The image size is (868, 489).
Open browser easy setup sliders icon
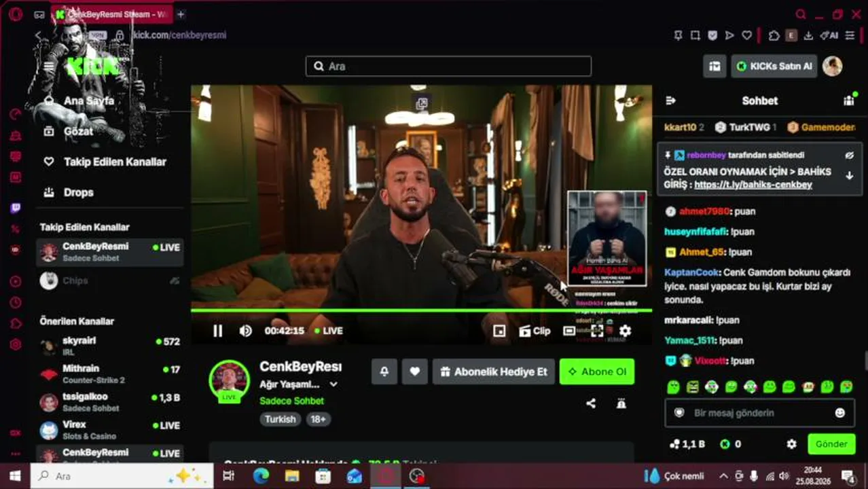coord(850,35)
